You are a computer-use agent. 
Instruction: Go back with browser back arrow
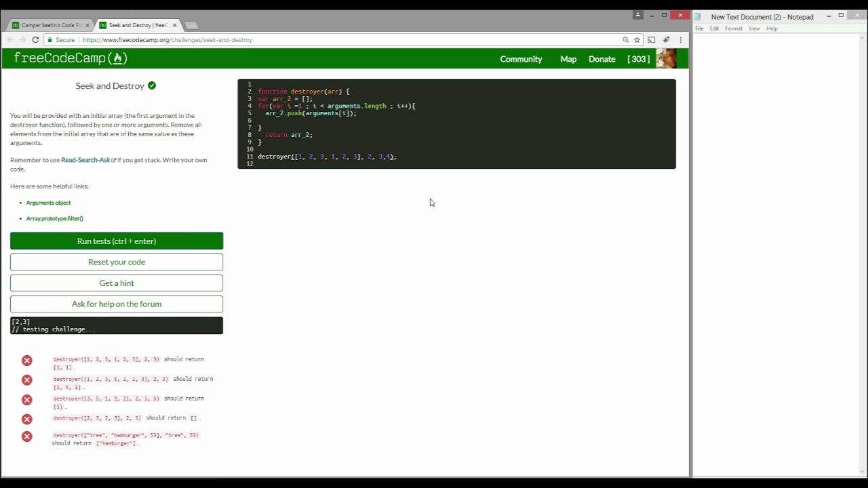(10, 40)
